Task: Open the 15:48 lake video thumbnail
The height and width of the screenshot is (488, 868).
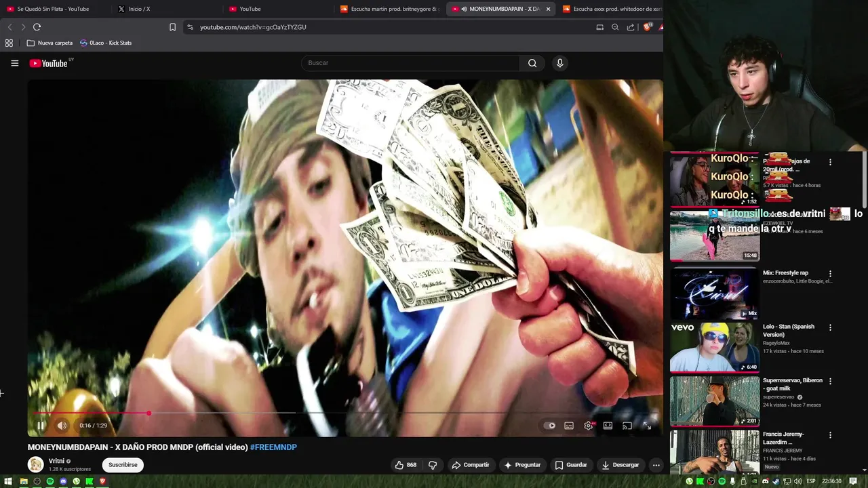Action: click(715, 235)
